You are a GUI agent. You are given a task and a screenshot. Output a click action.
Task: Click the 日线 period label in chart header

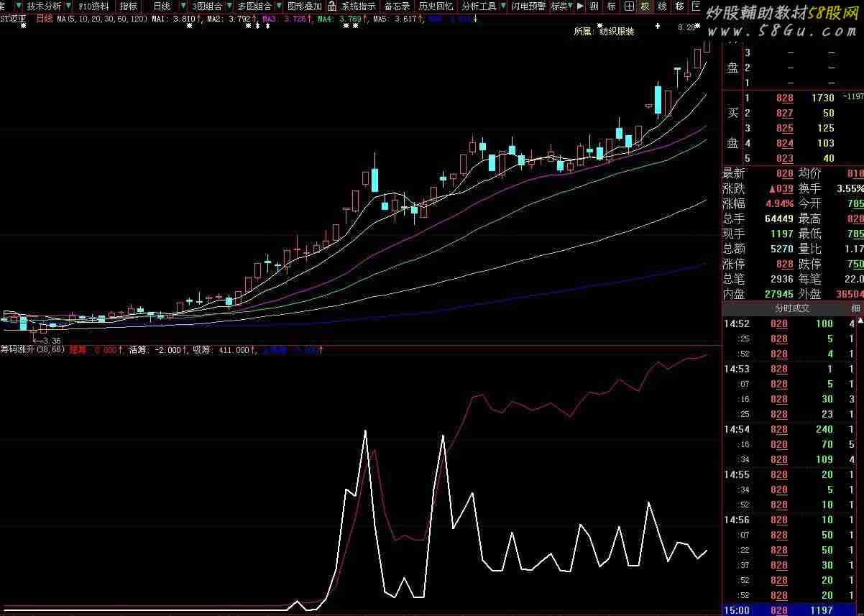point(44,19)
